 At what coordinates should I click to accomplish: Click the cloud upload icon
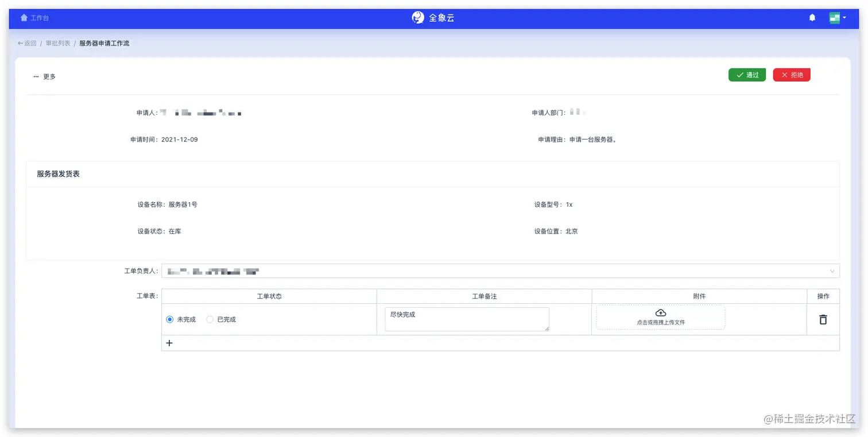coord(661,313)
